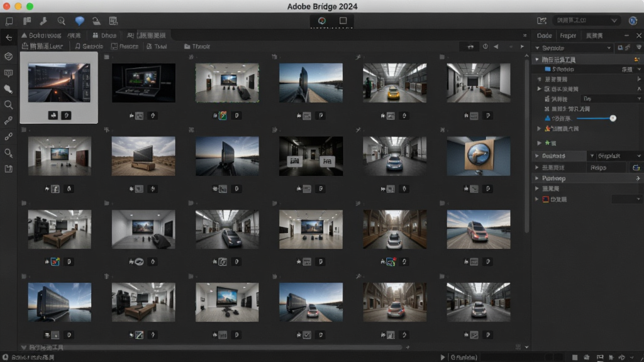Tick the checkbox above the truck-and-car waterfront thumbnail
644x362 pixels.
click(275, 277)
